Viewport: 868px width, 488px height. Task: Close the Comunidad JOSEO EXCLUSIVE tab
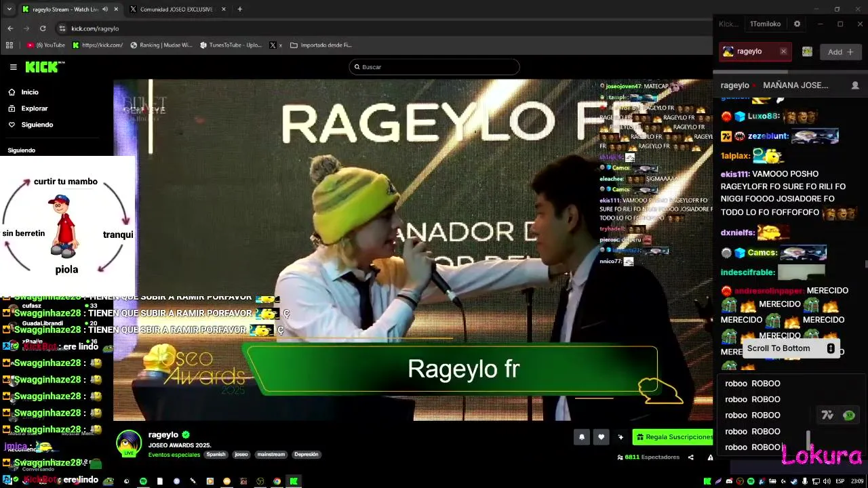[223, 9]
